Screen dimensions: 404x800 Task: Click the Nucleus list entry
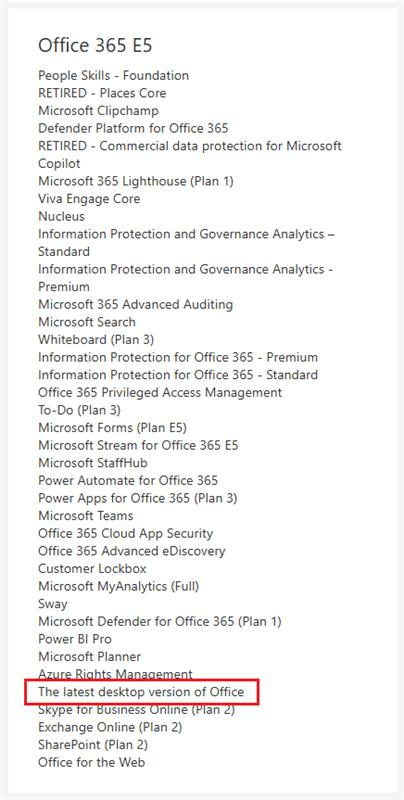click(61, 216)
